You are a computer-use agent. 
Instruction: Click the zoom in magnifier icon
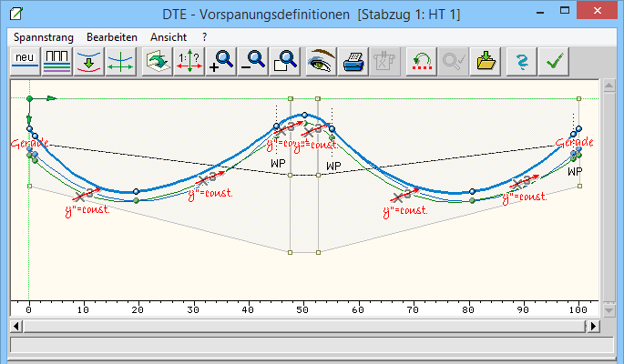tap(221, 61)
